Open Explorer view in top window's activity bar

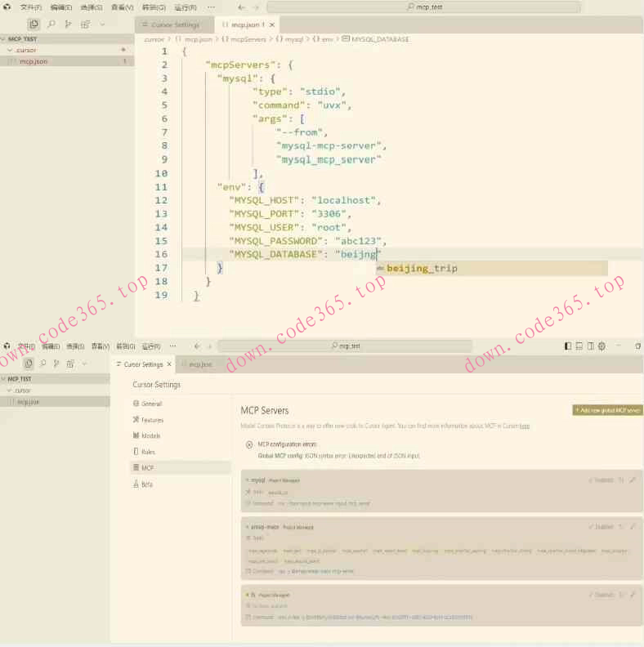pos(34,25)
